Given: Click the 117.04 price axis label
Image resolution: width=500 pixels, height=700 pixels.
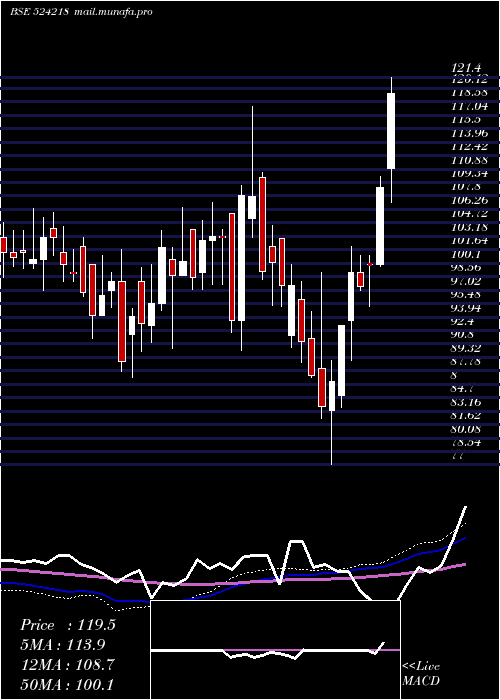Looking at the screenshot, I should click(x=469, y=106).
